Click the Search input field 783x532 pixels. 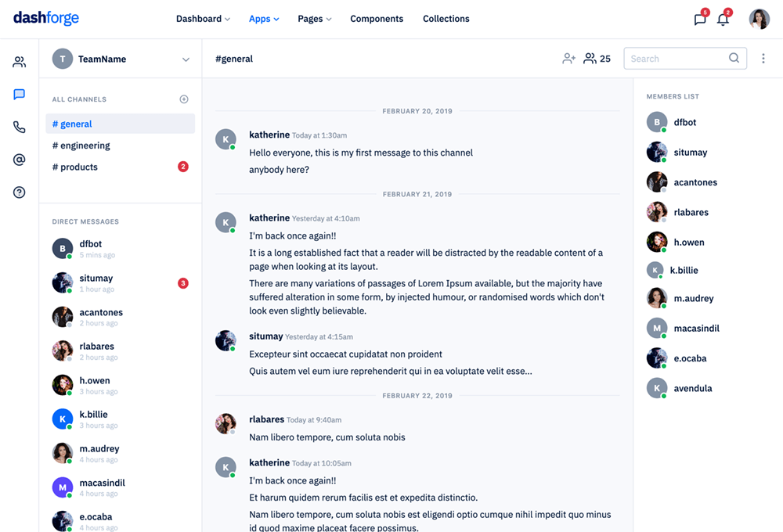click(677, 59)
